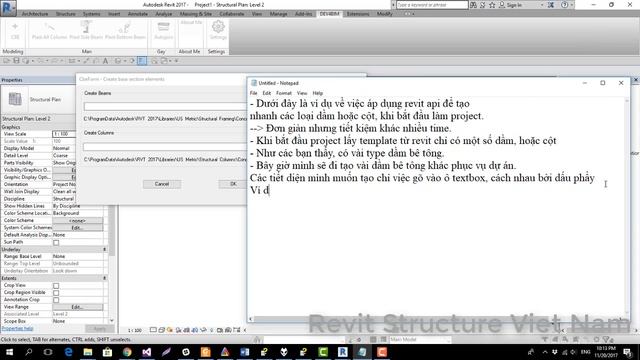
Task: Open the Windows Store taskbar icon
Action: coord(107,352)
